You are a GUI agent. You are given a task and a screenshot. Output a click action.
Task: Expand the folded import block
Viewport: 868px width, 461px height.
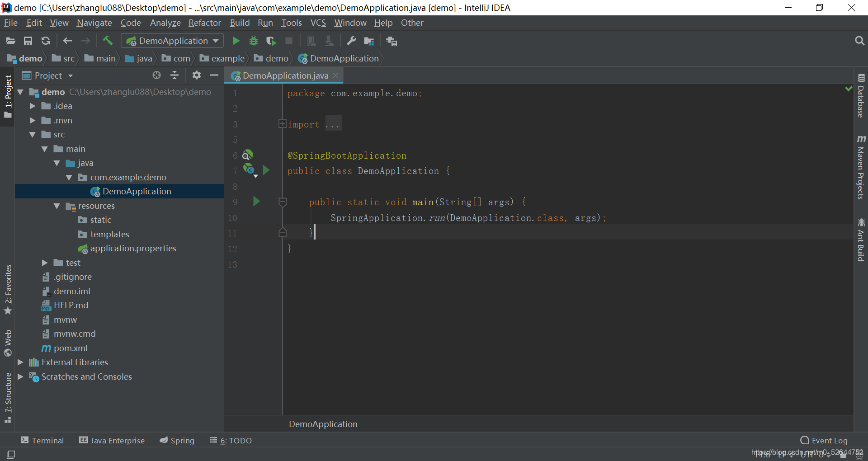click(282, 123)
